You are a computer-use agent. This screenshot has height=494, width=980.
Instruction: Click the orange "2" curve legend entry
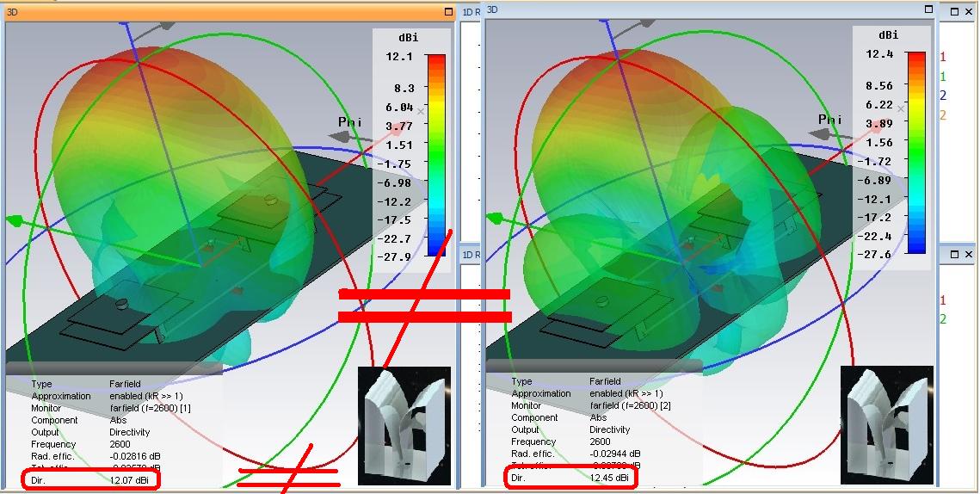pos(943,115)
